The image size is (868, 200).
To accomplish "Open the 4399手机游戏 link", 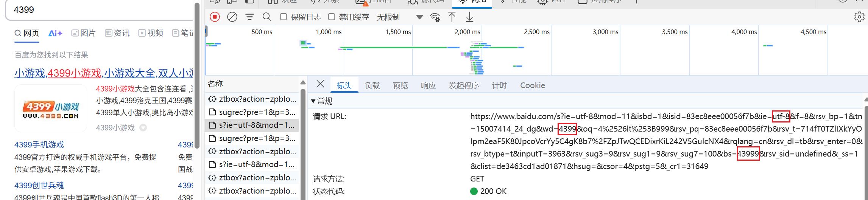I will point(39,144).
